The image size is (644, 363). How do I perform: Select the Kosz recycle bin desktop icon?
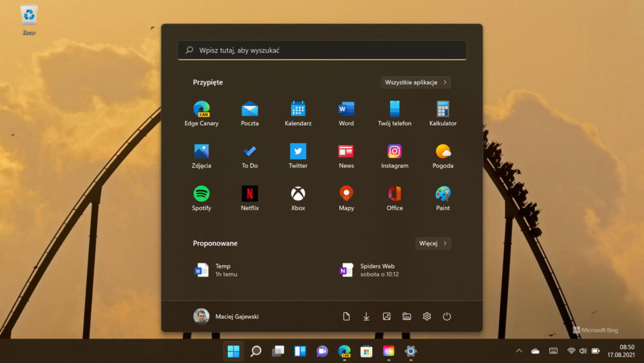pos(29,20)
